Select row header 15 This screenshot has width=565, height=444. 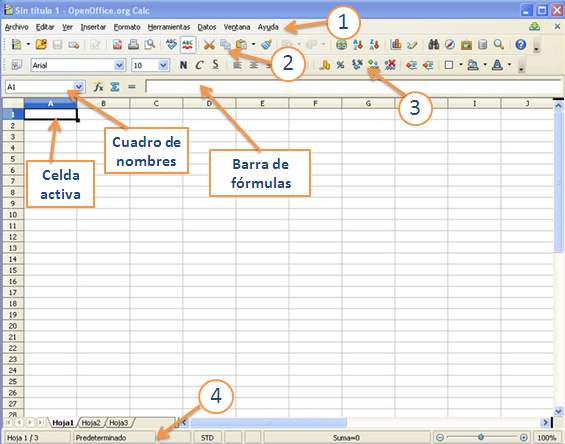tap(13, 270)
